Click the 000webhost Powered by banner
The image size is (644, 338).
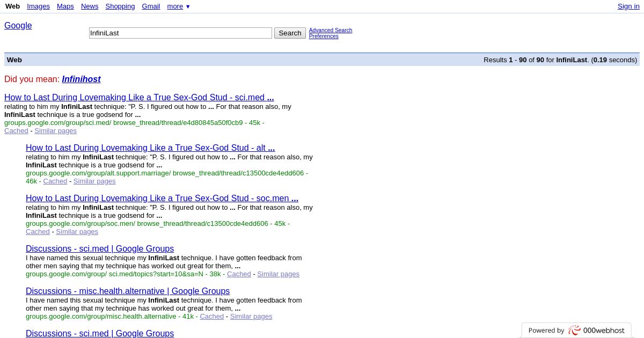click(x=576, y=330)
